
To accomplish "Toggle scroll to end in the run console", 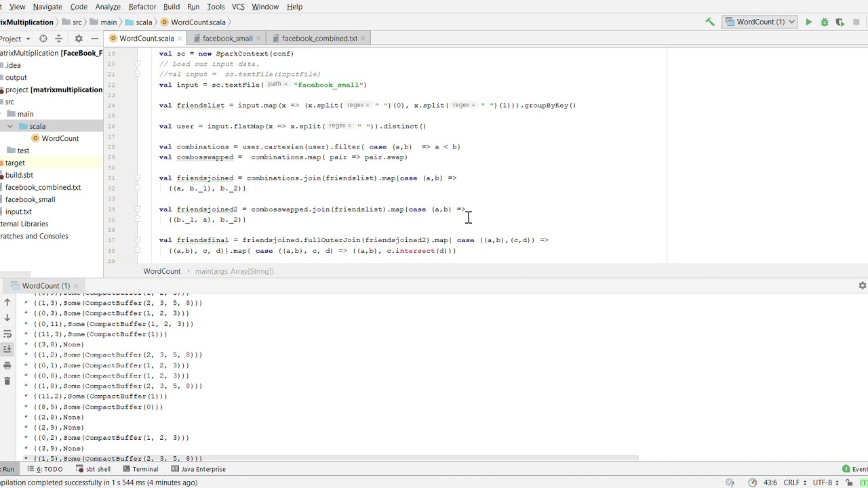I will 7,349.
